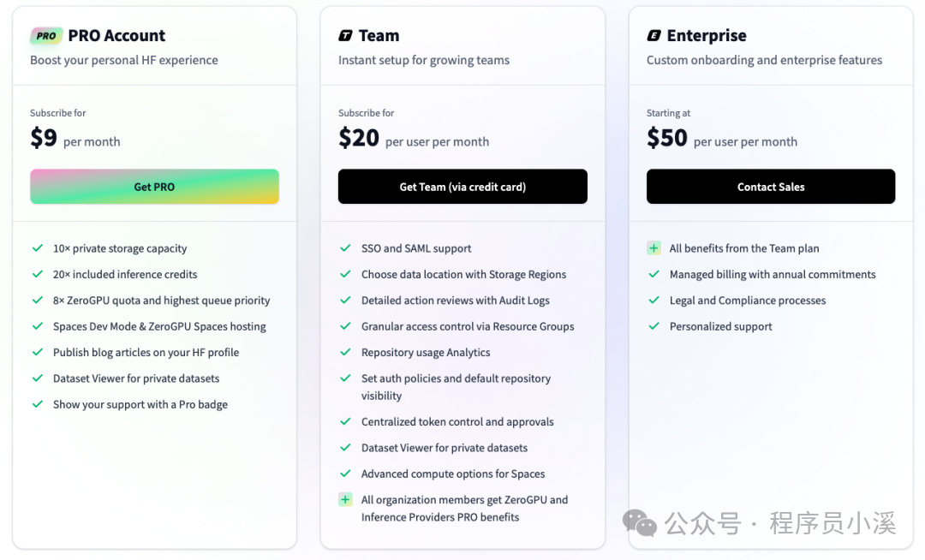Click Granular access control via Resource Groups
This screenshot has width=925, height=560.
point(468,326)
